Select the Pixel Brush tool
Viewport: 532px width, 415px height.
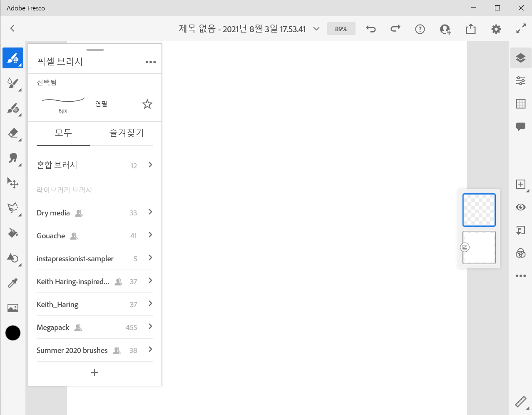pyautogui.click(x=13, y=58)
